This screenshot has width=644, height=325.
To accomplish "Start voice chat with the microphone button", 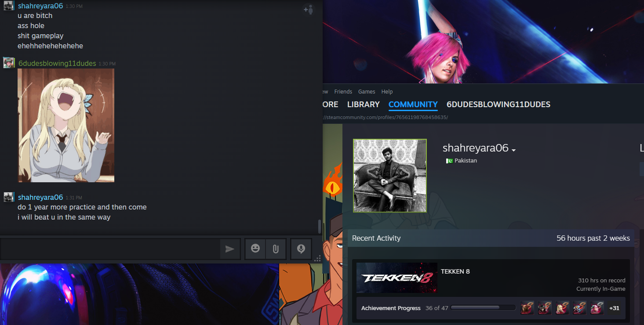I will (x=301, y=249).
